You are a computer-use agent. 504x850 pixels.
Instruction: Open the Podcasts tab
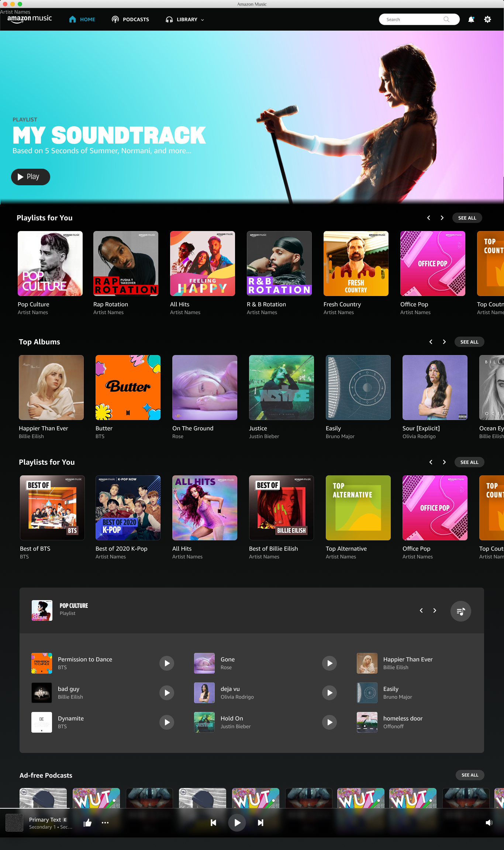click(130, 20)
